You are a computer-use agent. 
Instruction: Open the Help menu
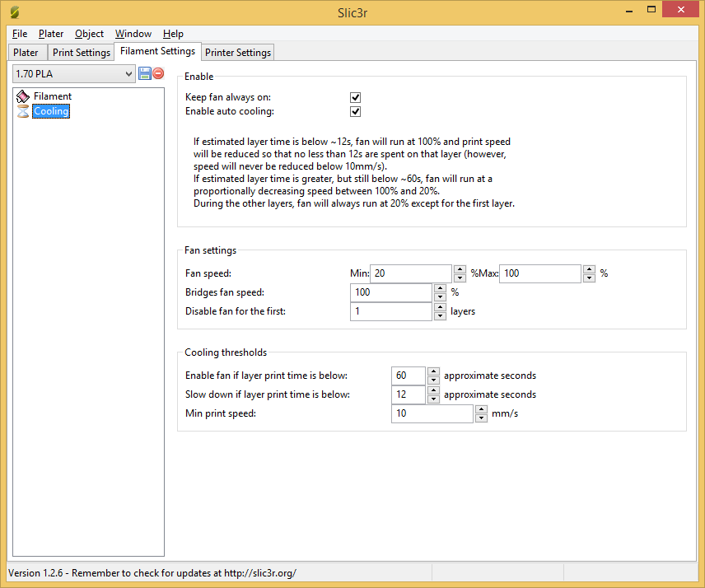click(x=173, y=34)
